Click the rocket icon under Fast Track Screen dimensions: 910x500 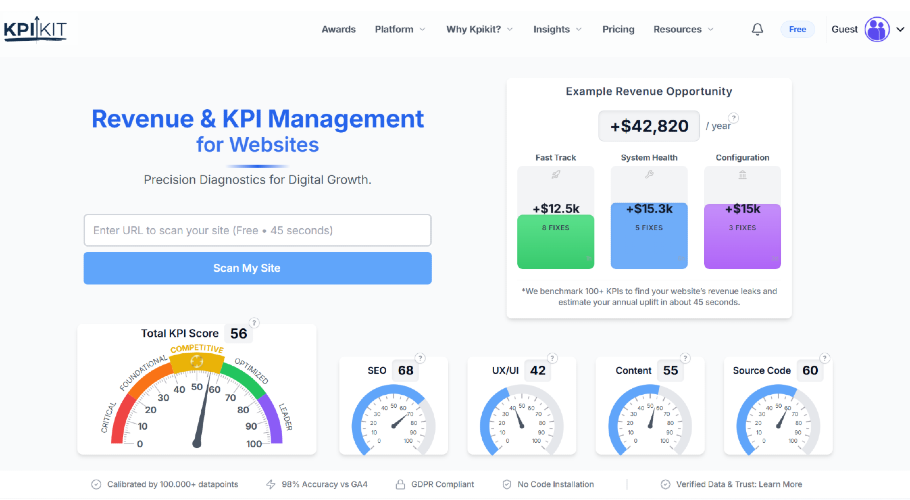(x=555, y=174)
